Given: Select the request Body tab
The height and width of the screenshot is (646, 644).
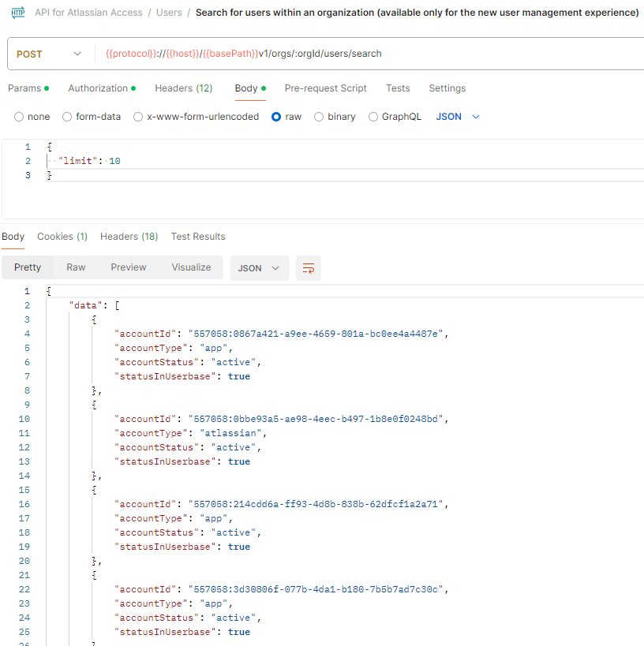Looking at the screenshot, I should coord(250,88).
